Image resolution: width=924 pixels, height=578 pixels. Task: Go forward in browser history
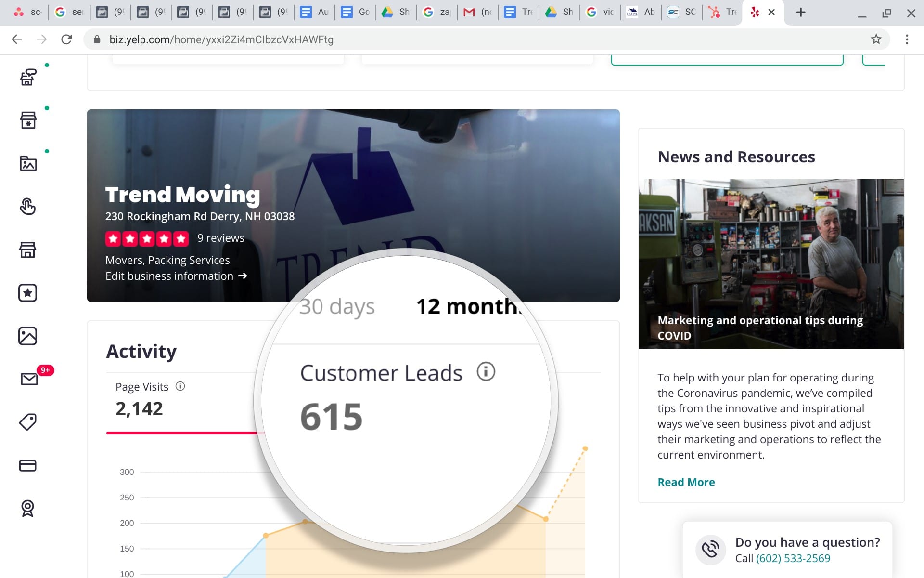[42, 39]
